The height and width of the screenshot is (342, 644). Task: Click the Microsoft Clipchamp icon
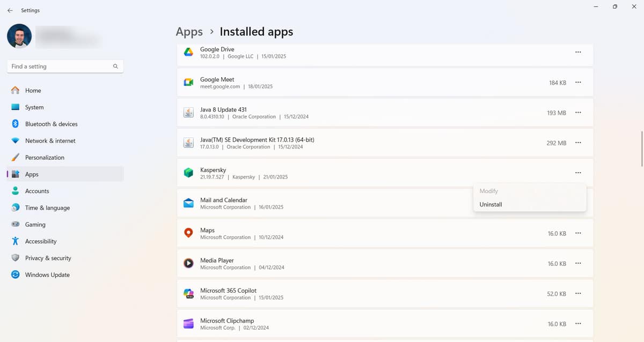point(188,324)
